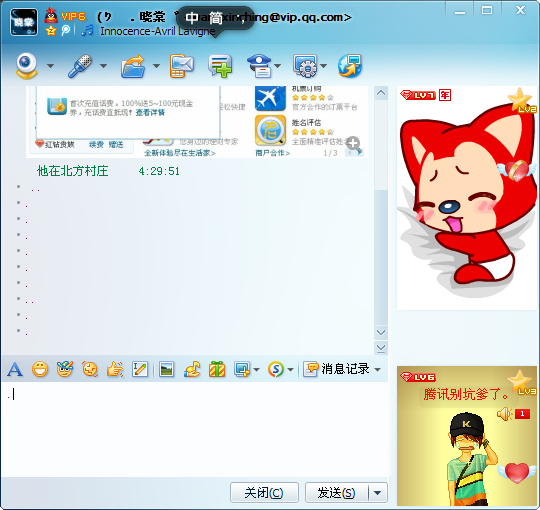Click sender name 他在北方村庄
The height and width of the screenshot is (510, 540).
[73, 171]
